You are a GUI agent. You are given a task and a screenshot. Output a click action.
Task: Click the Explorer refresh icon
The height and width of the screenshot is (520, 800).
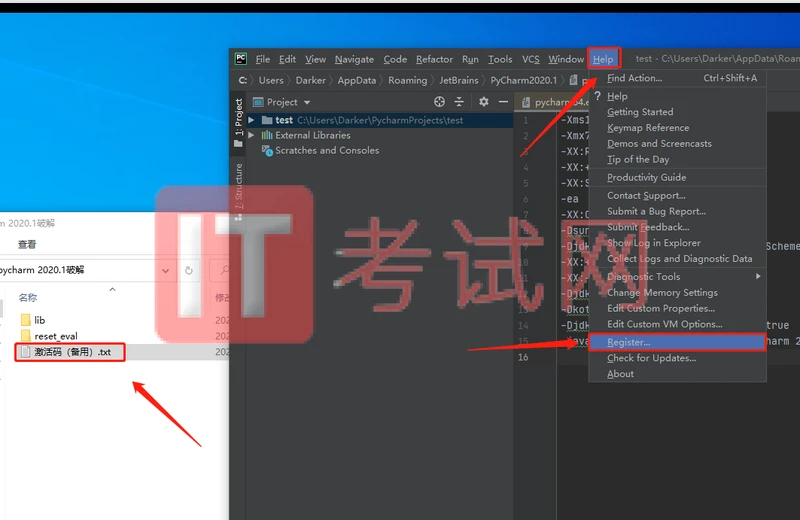pos(189,270)
